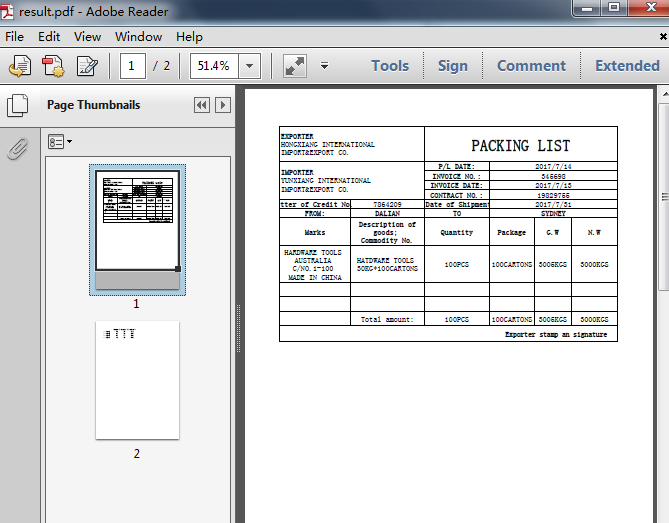Screen dimensions: 669x523
Task: Click the zoom percentage field showing 51.4%
Action: coord(214,66)
